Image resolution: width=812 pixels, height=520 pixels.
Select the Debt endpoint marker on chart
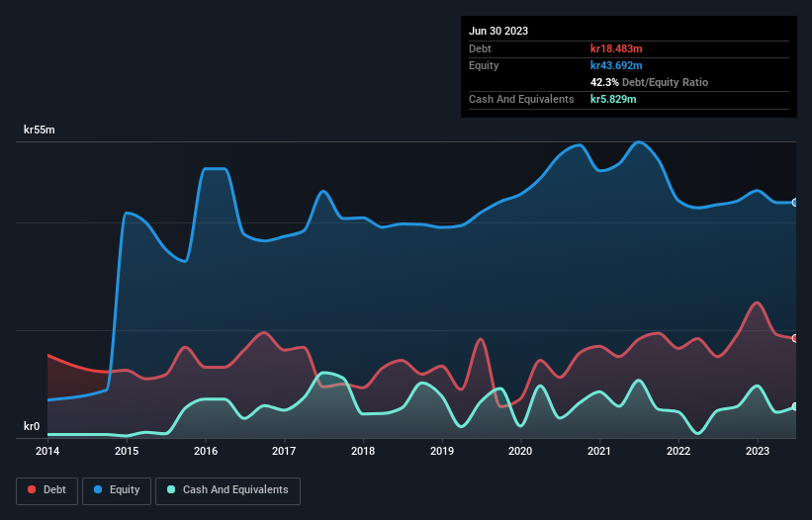tap(795, 338)
